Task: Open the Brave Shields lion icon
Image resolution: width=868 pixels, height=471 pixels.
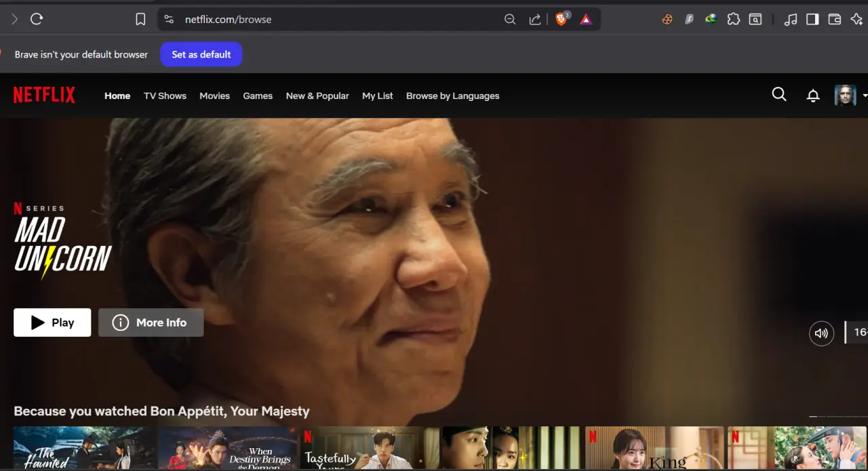Action: pyautogui.click(x=561, y=19)
